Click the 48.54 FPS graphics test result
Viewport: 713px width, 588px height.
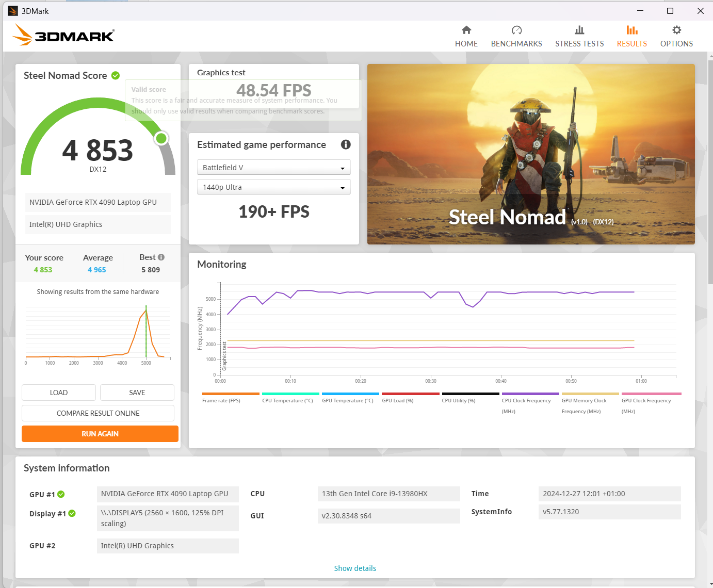tap(274, 90)
